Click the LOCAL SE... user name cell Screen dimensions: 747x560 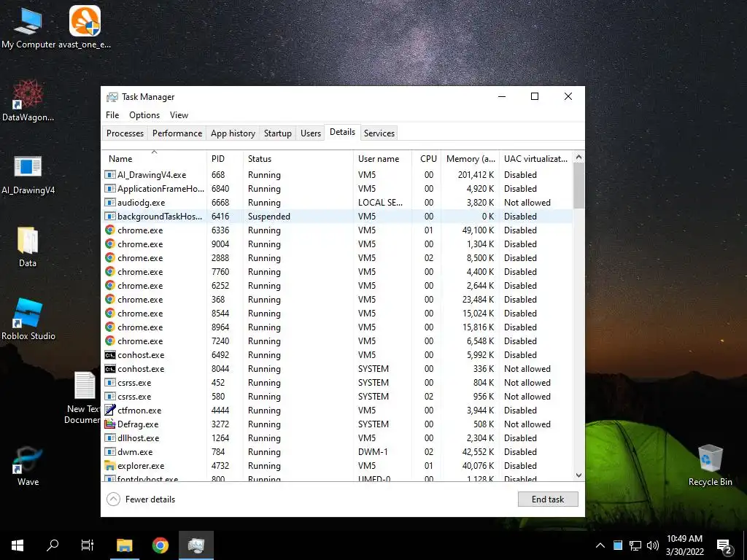click(x=380, y=203)
